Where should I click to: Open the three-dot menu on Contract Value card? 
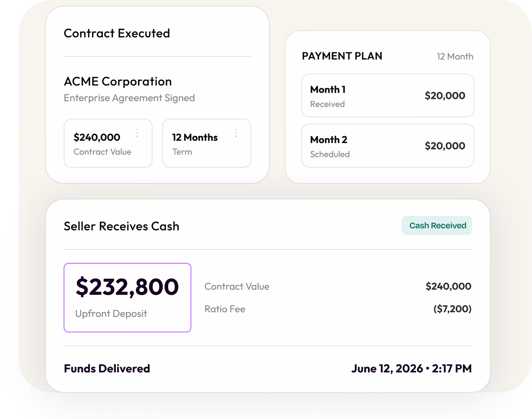137,133
